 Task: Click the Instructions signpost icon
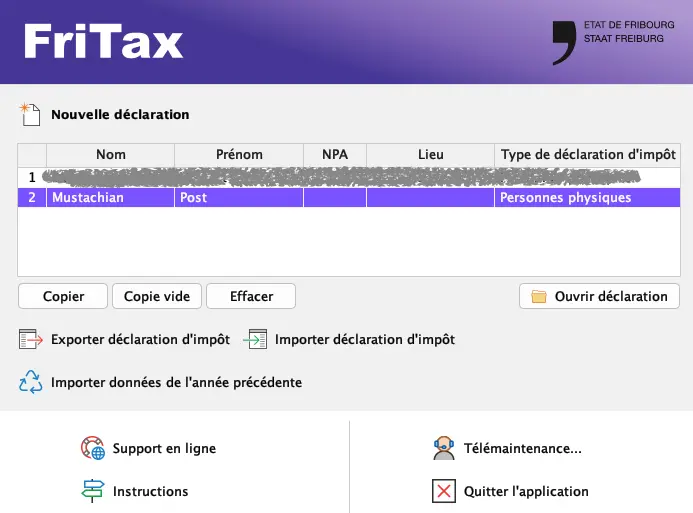coord(93,491)
